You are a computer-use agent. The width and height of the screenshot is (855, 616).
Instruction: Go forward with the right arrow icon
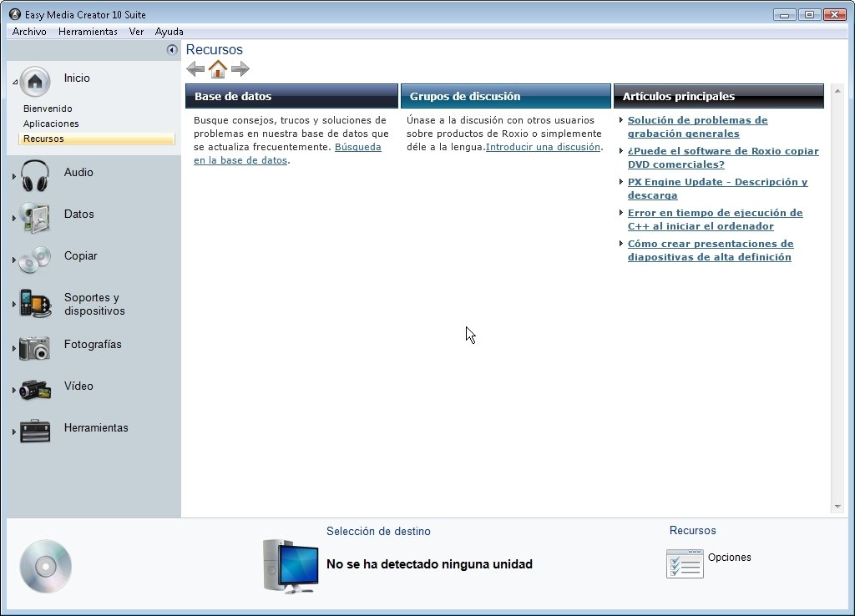240,69
